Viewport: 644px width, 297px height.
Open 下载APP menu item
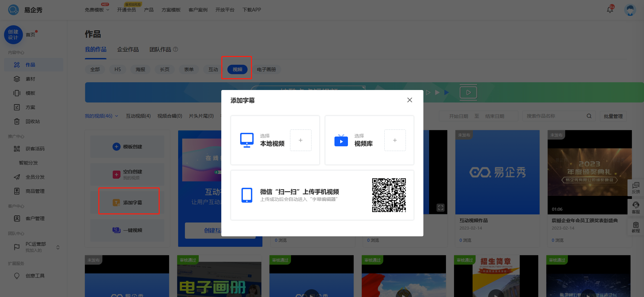pos(252,10)
